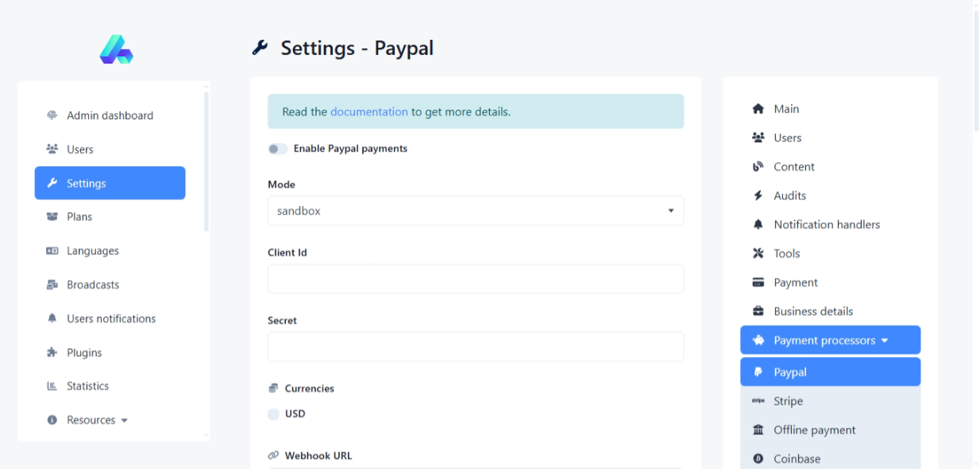980x469 pixels.
Task: Expand the Resources sidebar menu
Action: pyautogui.click(x=97, y=421)
